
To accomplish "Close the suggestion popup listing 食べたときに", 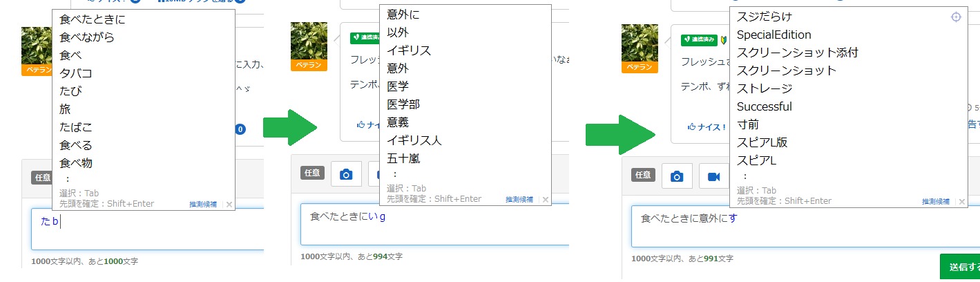I will click(229, 205).
